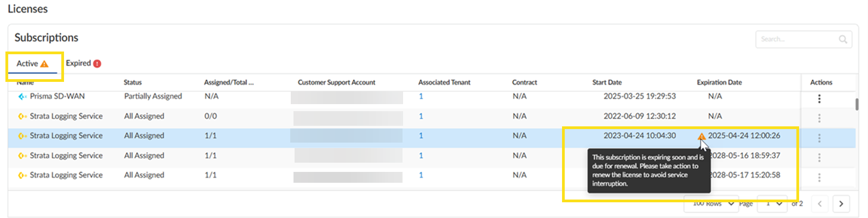This screenshot has height=218, width=868.
Task: Open the page number dropdown
Action: point(773,204)
